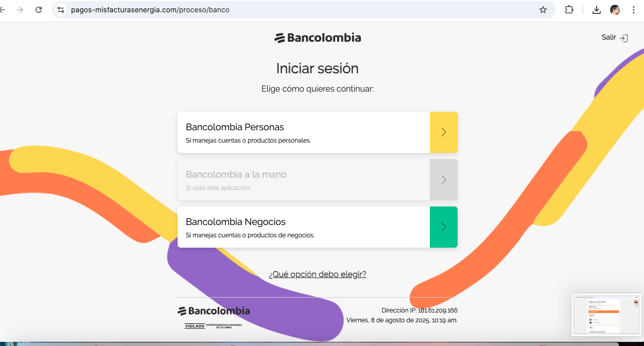Screen dimensions: 644x346
Task: Click the address bar URL field
Action: (x=304, y=10)
